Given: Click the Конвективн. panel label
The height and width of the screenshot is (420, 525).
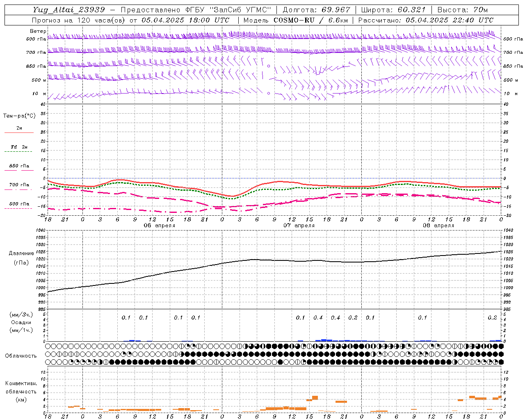Looking at the screenshot, I should click(x=21, y=383).
